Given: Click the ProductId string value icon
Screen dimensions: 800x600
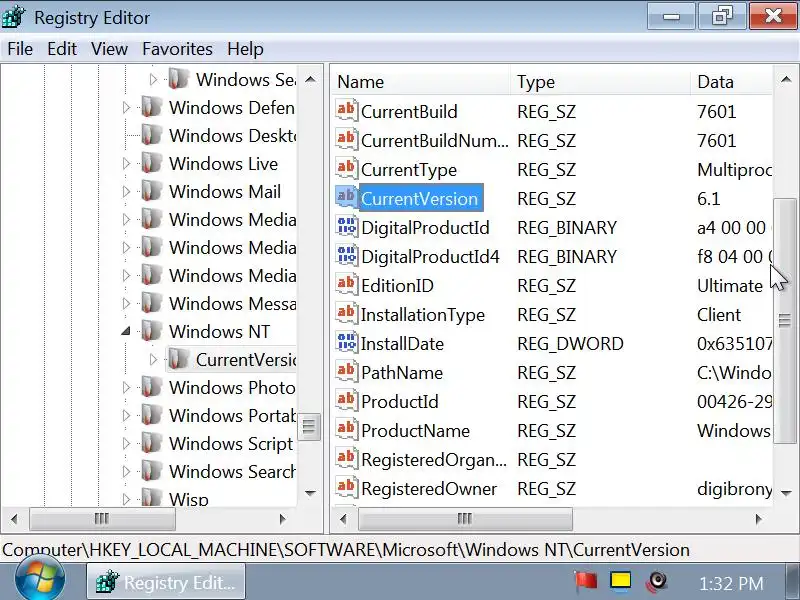Looking at the screenshot, I should click(346, 402).
